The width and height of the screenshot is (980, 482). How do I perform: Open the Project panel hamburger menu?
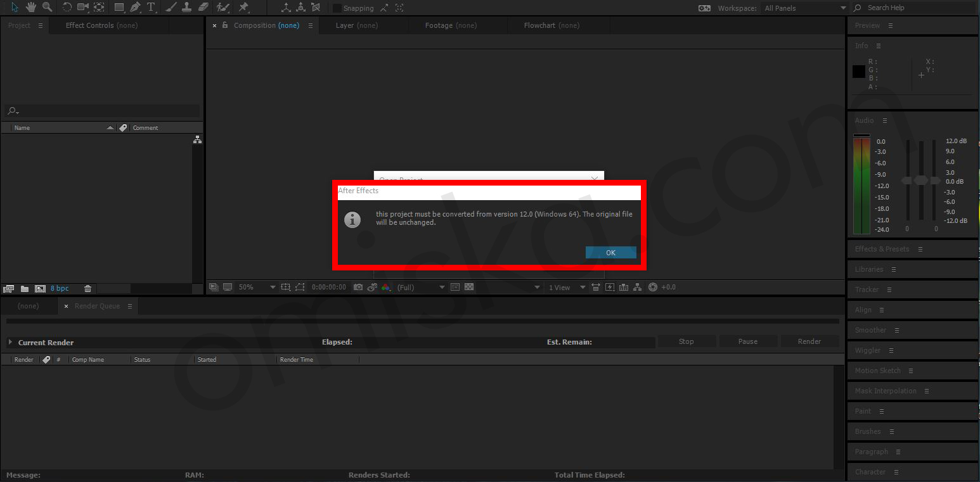(x=41, y=25)
